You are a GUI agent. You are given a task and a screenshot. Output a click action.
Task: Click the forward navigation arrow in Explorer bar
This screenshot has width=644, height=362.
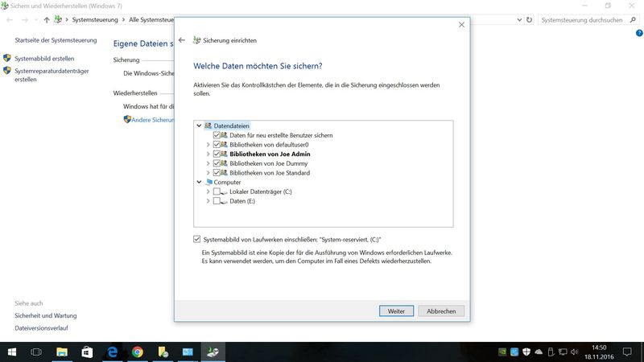pos(25,19)
